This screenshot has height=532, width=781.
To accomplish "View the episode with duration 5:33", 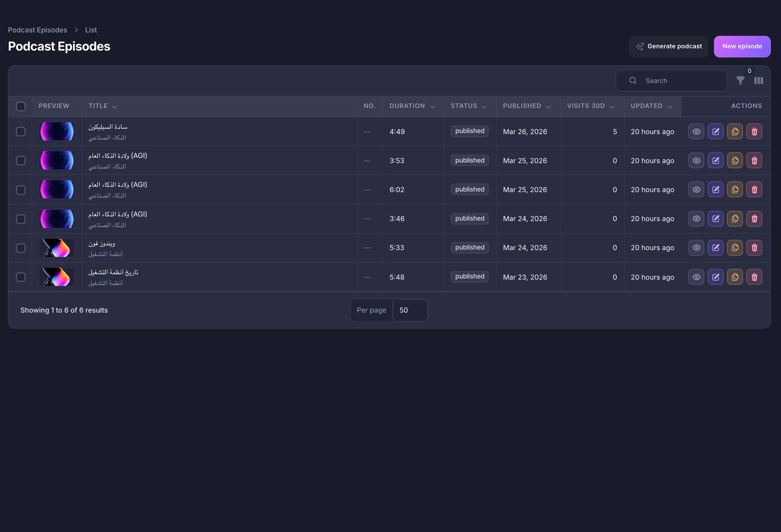I will [x=696, y=248].
